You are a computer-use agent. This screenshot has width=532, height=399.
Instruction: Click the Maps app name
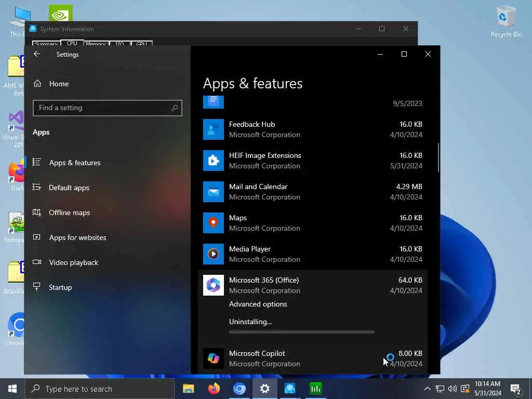click(x=238, y=218)
